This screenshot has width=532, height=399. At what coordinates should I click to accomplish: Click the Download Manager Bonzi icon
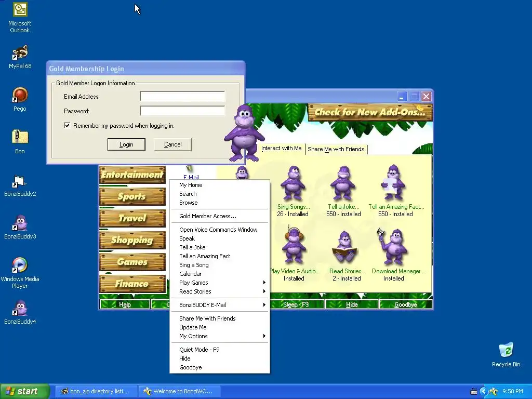(393, 247)
